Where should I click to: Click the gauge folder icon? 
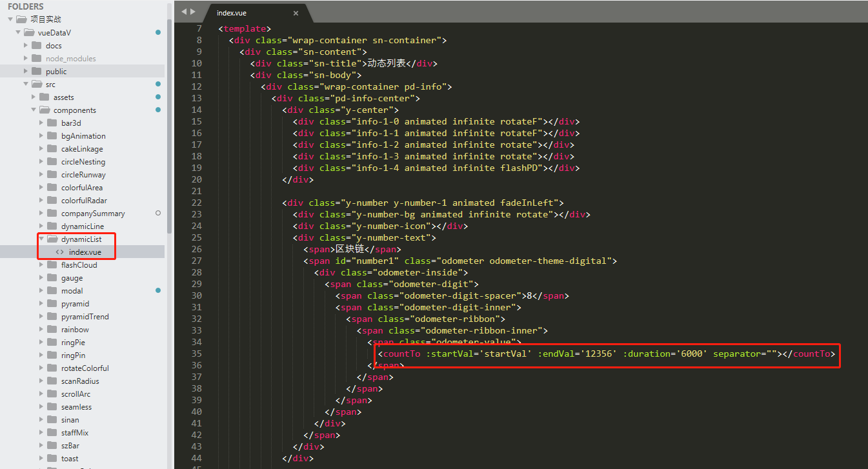pos(52,277)
